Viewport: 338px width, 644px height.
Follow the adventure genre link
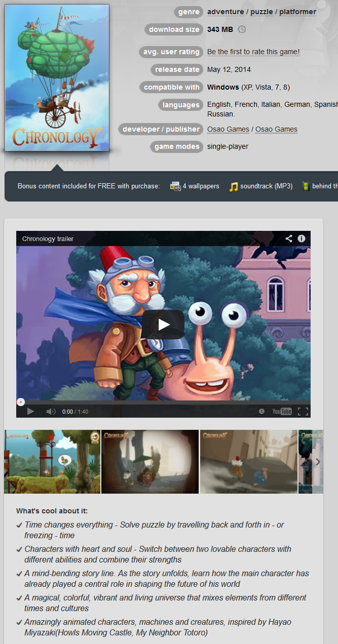225,12
